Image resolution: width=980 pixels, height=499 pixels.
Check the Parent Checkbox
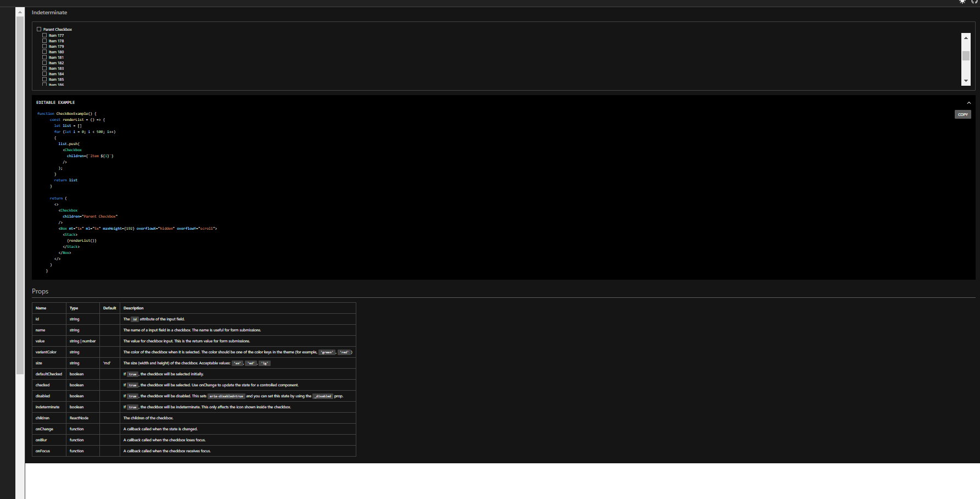tap(39, 29)
